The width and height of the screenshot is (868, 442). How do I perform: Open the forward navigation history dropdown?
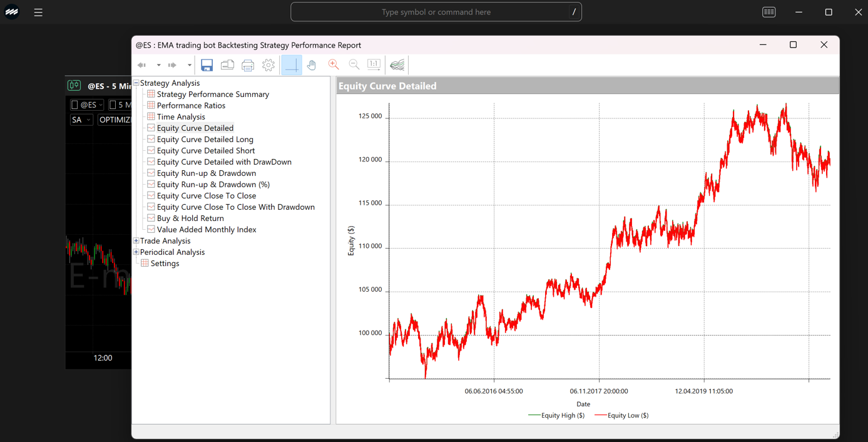190,64
